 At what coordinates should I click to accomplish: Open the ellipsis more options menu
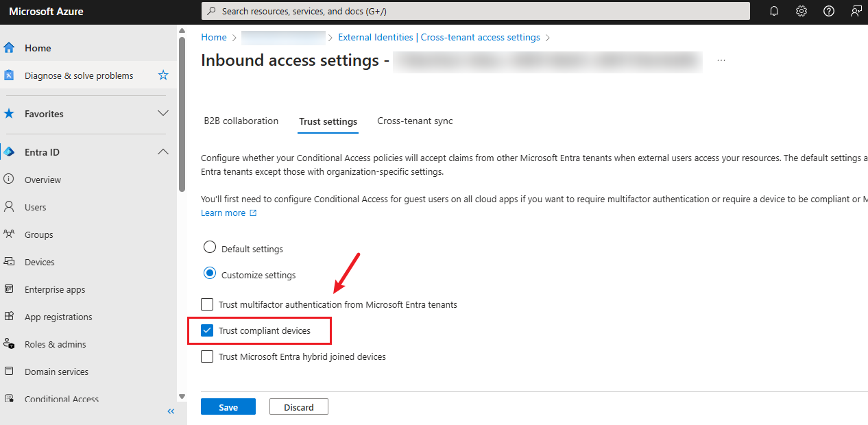coord(721,61)
